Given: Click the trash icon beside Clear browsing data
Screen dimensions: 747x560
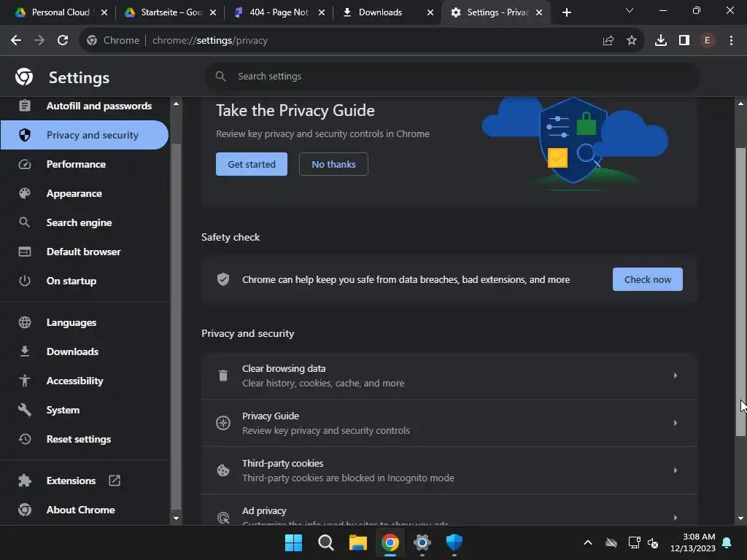Looking at the screenshot, I should 223,376.
